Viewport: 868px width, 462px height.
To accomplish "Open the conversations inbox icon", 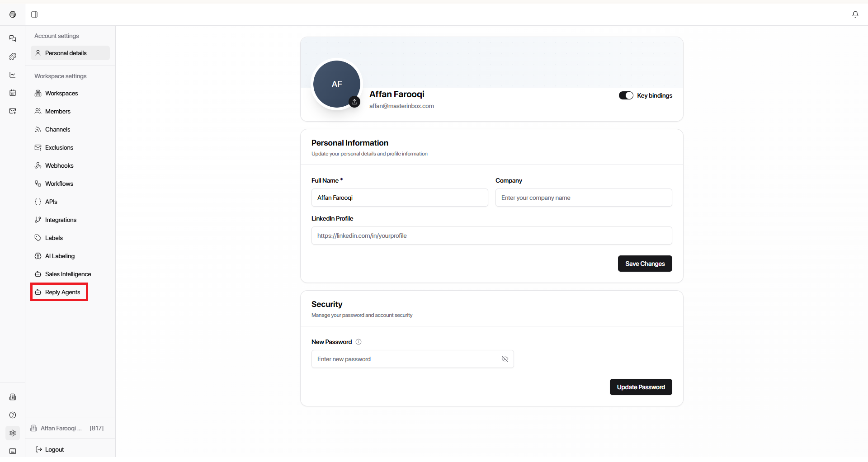I will point(13,38).
